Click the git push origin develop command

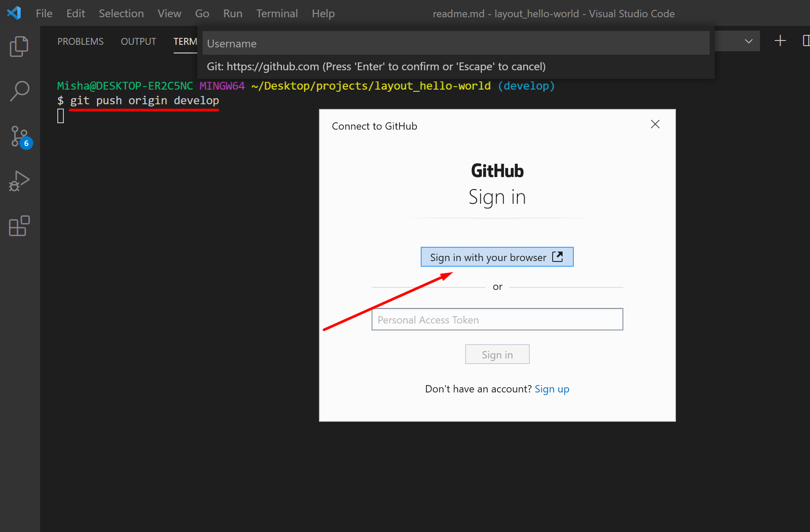(144, 100)
